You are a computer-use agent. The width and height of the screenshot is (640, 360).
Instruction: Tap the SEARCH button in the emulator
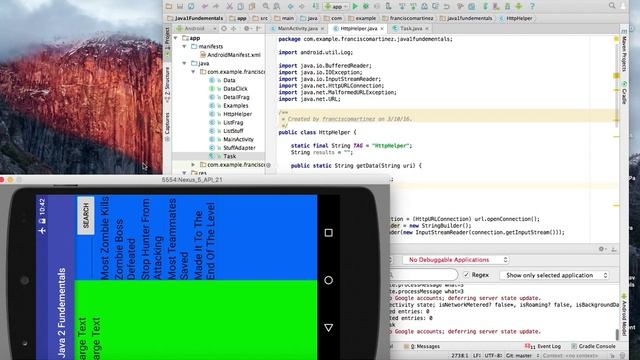86,216
